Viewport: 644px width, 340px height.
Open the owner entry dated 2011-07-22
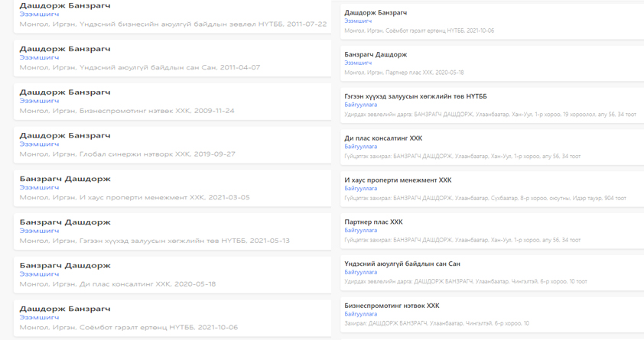65,6
